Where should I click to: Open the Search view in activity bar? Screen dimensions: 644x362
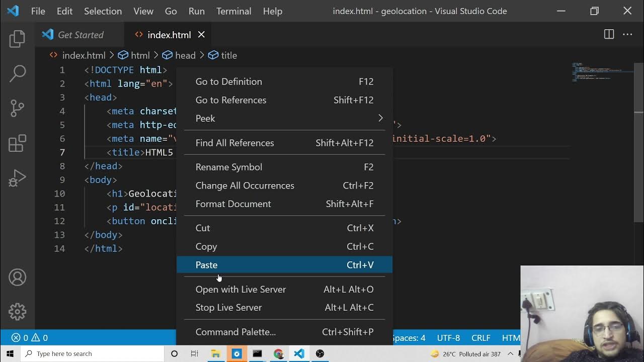pyautogui.click(x=17, y=73)
